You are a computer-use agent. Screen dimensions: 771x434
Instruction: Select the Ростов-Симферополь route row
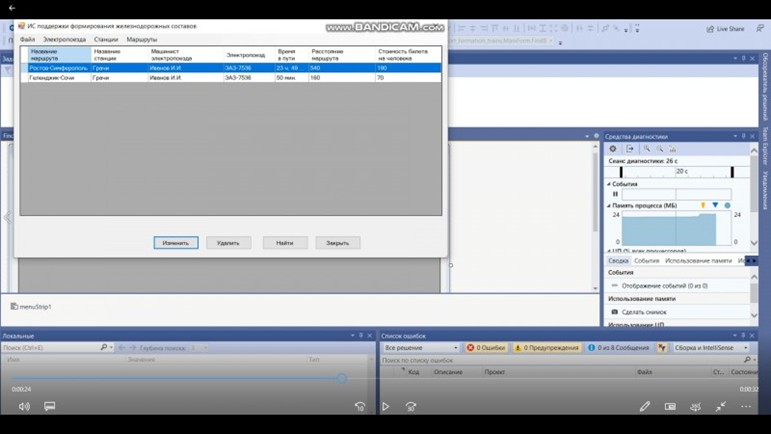[x=231, y=68]
